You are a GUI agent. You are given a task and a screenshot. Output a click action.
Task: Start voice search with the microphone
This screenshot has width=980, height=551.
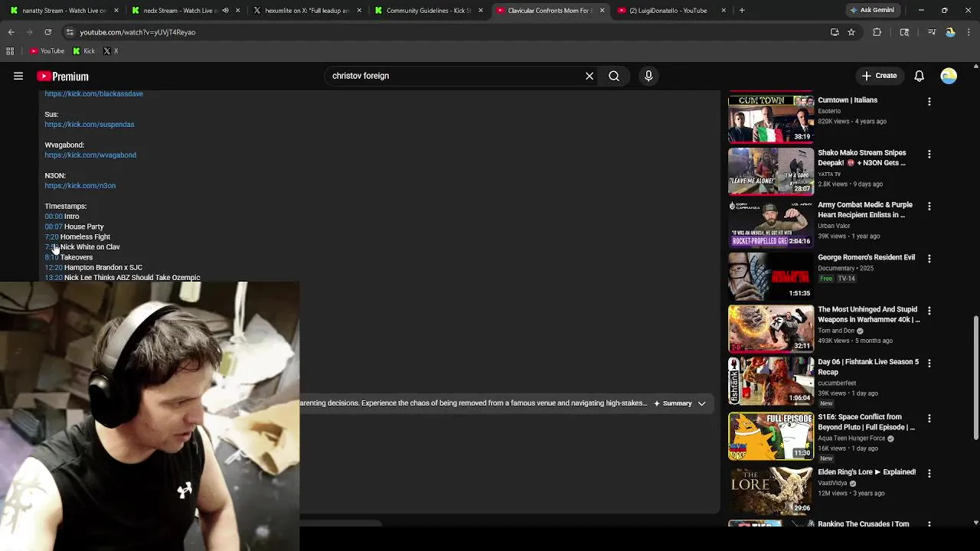648,76
